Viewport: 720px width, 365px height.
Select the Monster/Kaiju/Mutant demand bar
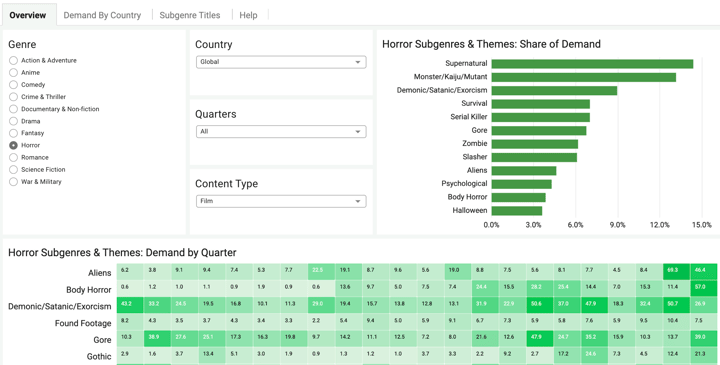pos(584,77)
